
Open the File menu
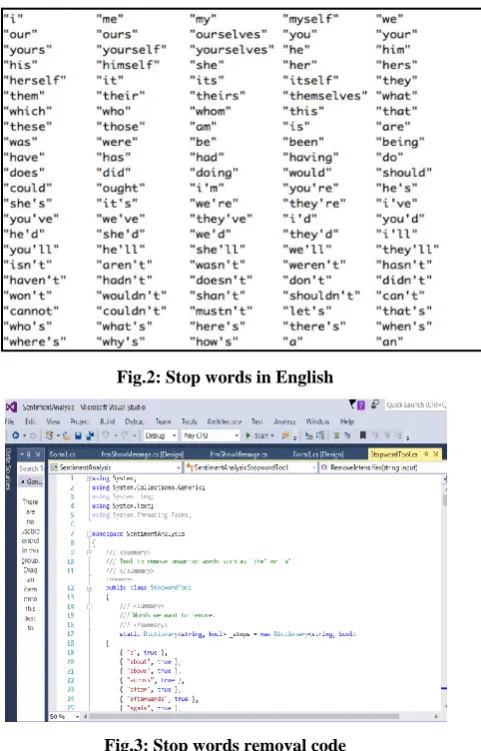click(9, 421)
